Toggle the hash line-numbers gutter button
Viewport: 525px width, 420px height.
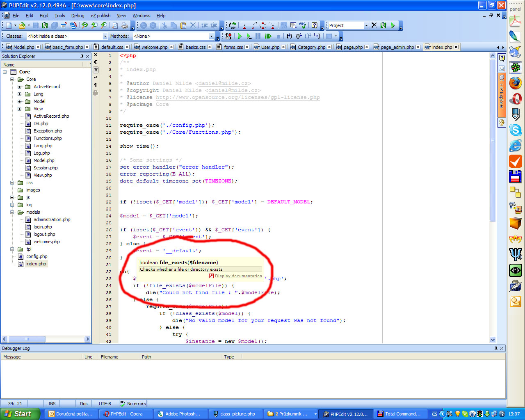[96, 70]
